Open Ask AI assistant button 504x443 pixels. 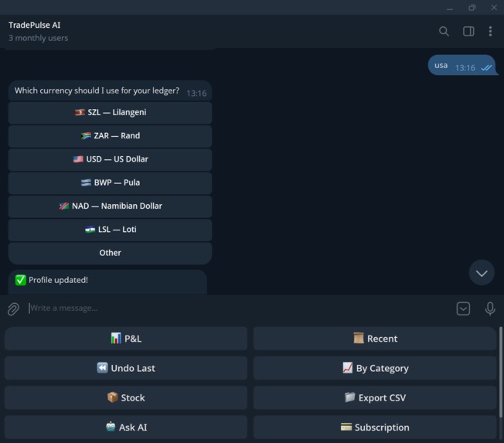coord(126,428)
